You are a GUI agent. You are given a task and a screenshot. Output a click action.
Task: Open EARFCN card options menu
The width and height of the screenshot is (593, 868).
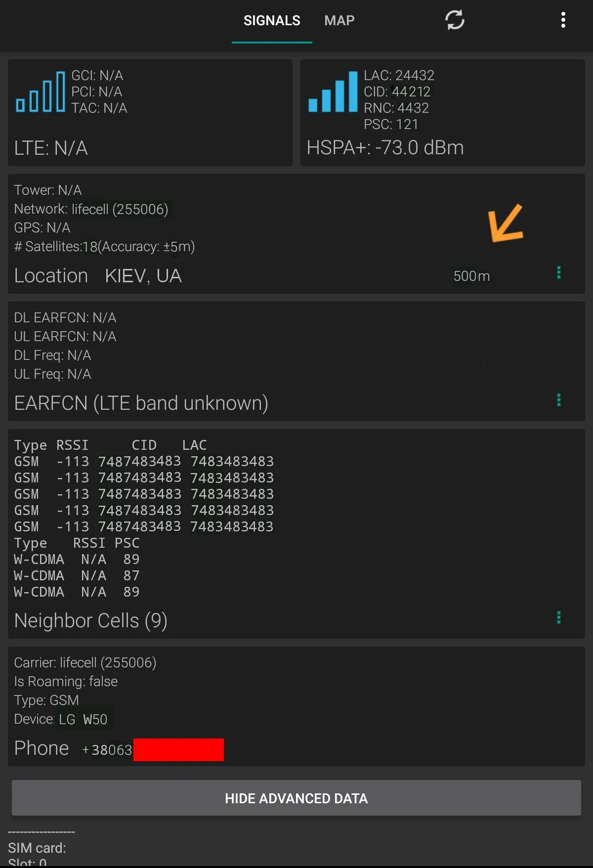[x=559, y=400]
